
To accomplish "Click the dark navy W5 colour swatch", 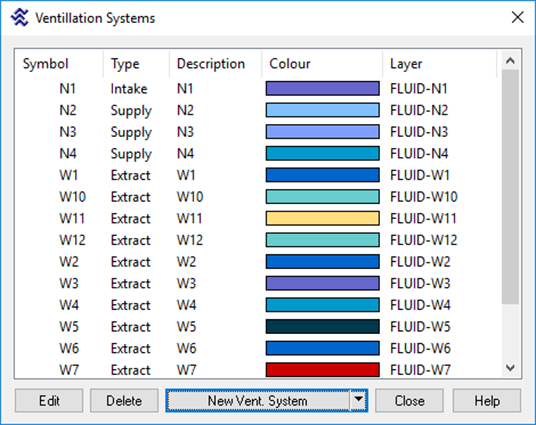I will pos(323,327).
